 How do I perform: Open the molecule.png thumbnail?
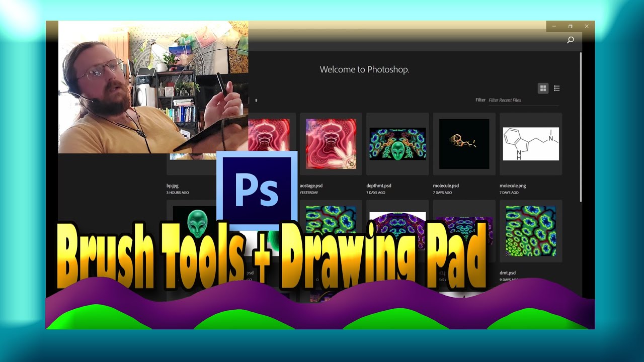click(531, 144)
